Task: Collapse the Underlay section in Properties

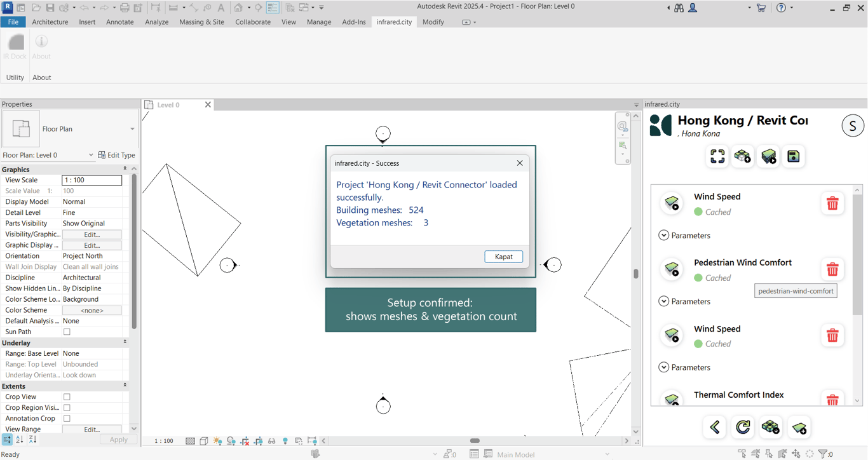Action: [x=125, y=342]
